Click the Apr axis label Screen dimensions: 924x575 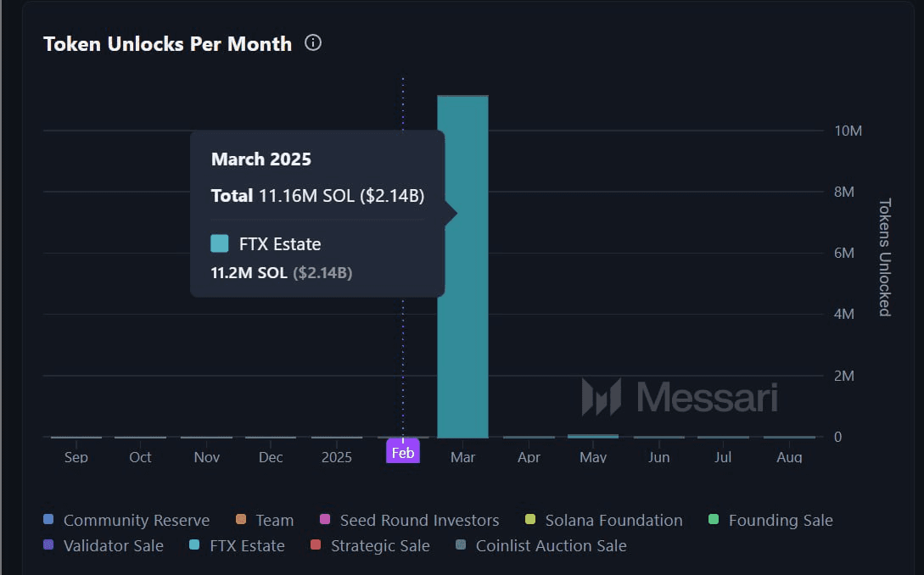529,457
